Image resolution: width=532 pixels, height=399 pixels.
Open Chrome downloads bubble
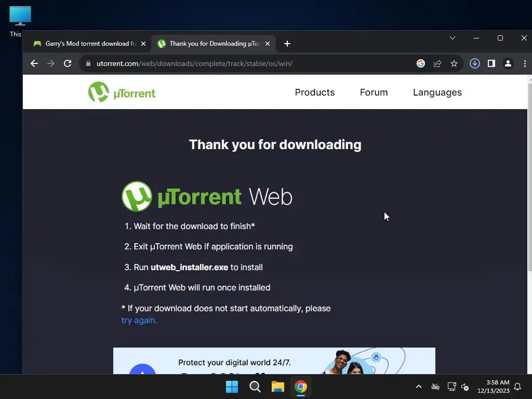coord(475,63)
